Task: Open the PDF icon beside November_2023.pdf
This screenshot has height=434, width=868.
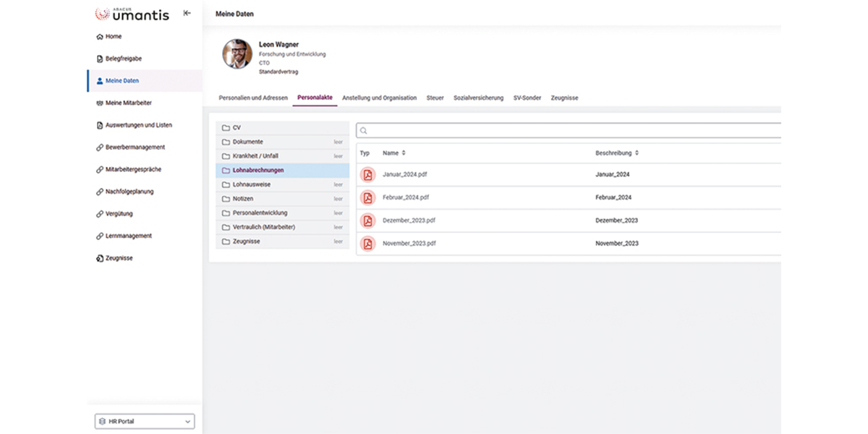Action: click(x=367, y=243)
